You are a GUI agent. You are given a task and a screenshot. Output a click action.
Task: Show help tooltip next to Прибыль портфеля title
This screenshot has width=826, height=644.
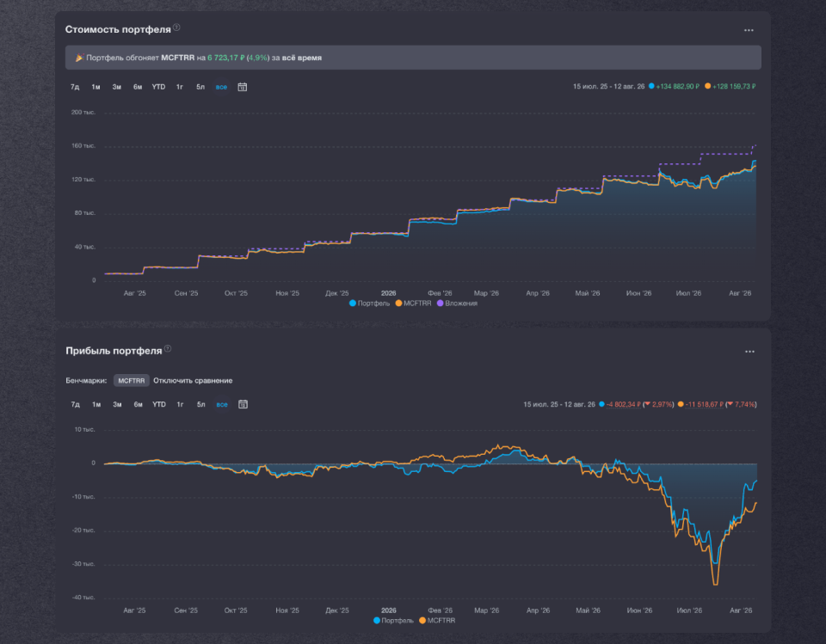pos(168,348)
